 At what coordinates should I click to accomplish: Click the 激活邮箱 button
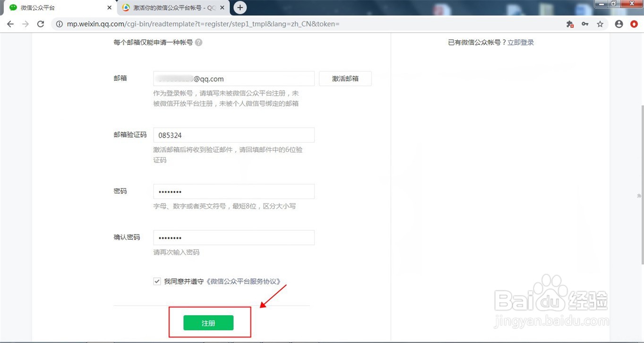pos(345,79)
